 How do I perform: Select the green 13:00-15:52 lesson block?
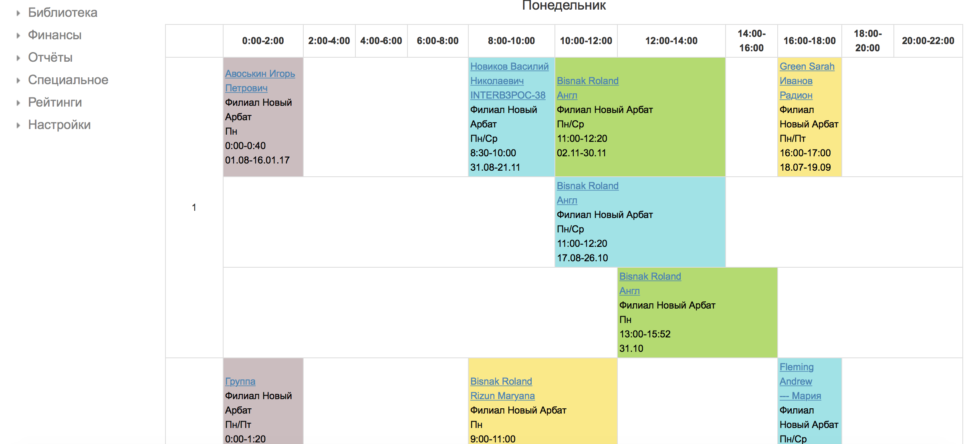point(697,313)
